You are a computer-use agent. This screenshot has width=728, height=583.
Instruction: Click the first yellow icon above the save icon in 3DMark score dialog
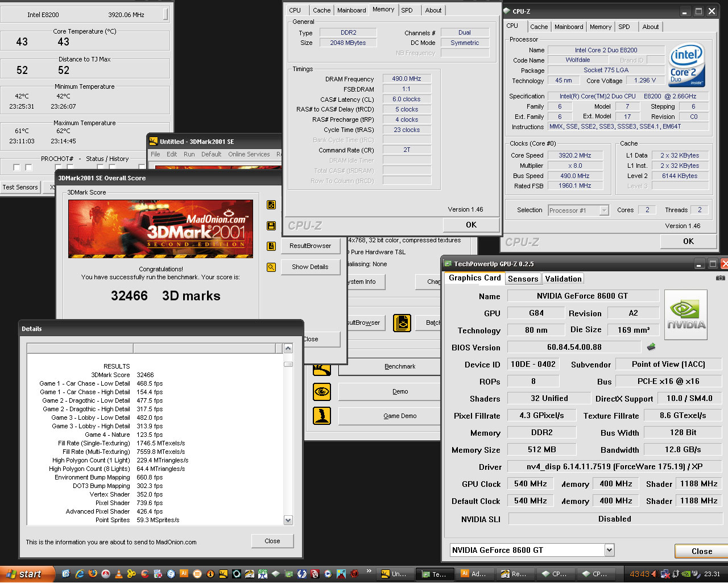point(271,205)
